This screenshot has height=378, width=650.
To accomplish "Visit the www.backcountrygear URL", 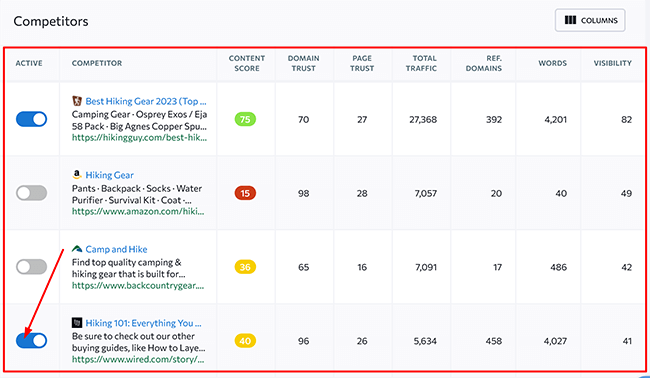I will click(138, 285).
